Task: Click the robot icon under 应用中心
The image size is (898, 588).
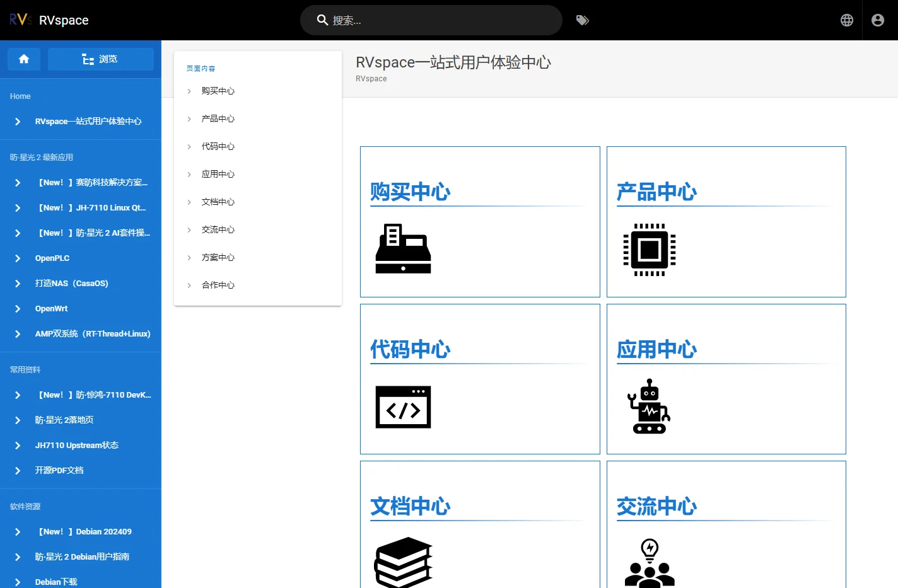Action: click(x=649, y=406)
